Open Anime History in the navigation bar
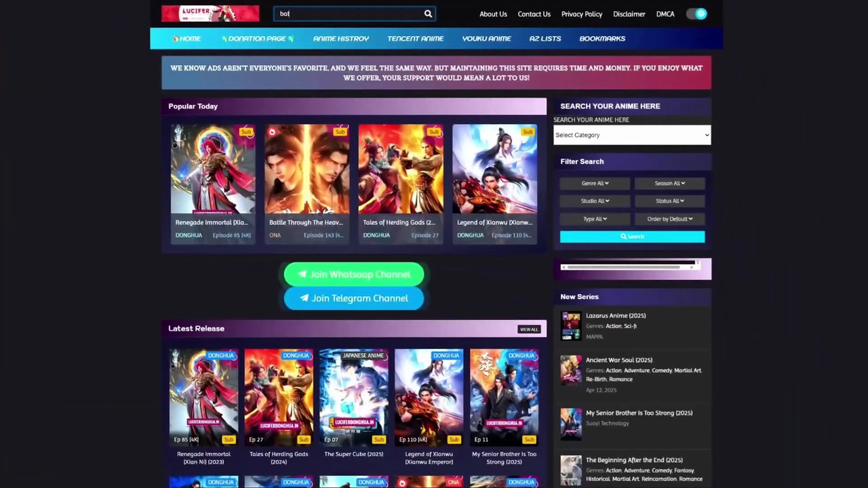Image resolution: width=868 pixels, height=488 pixels. click(341, 39)
